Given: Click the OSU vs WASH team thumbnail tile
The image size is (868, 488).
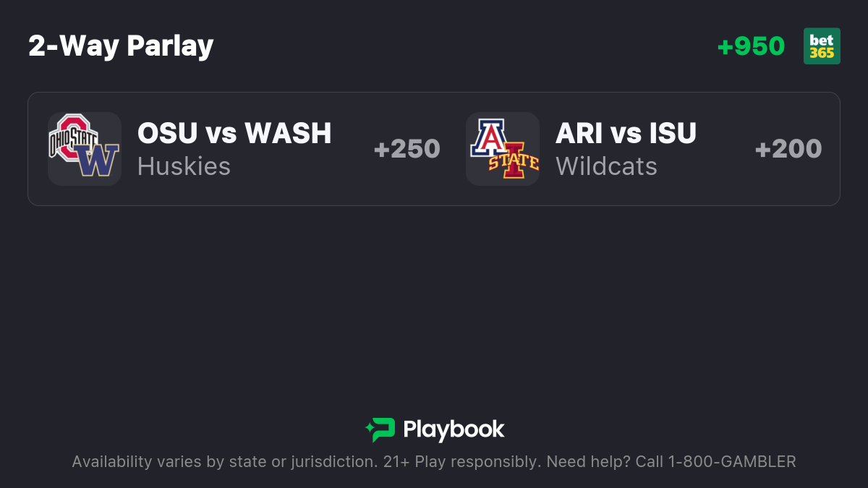Looking at the screenshot, I should (85, 149).
